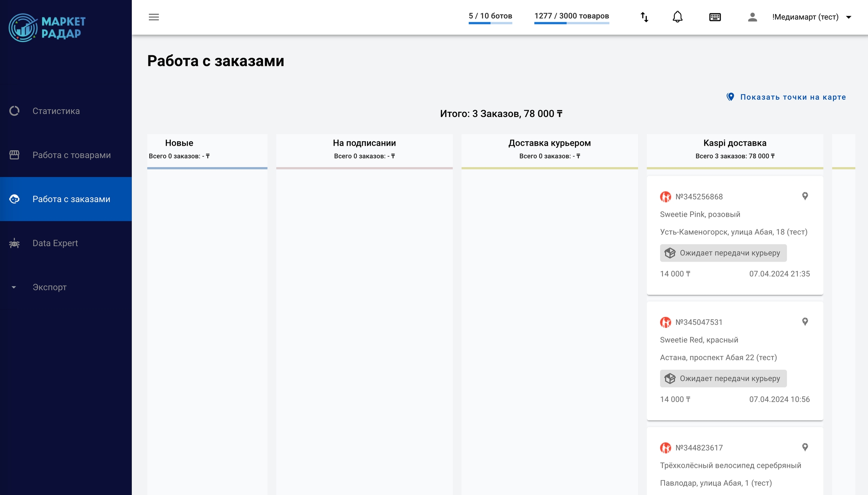
Task: Click the Маркет Радар logo
Action: point(47,27)
